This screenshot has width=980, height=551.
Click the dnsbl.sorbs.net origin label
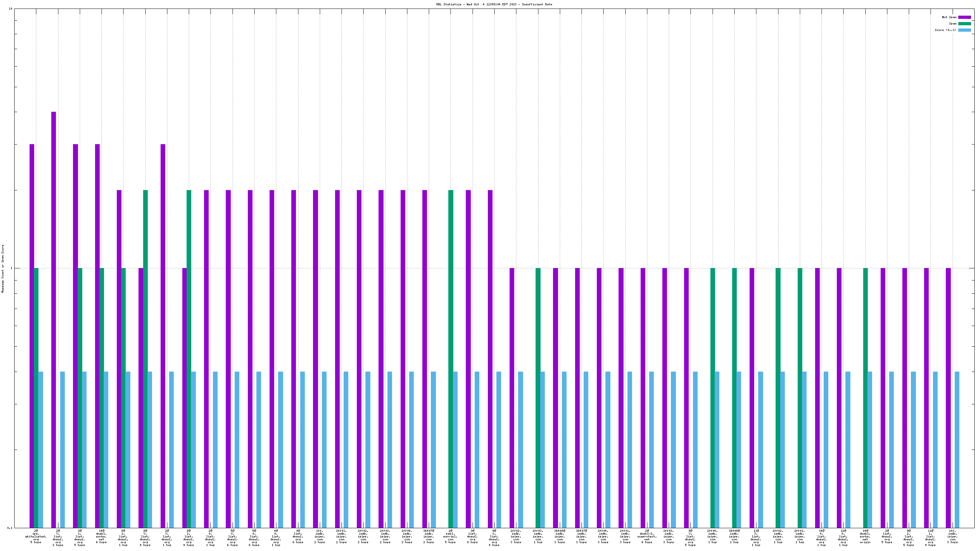pos(865,536)
